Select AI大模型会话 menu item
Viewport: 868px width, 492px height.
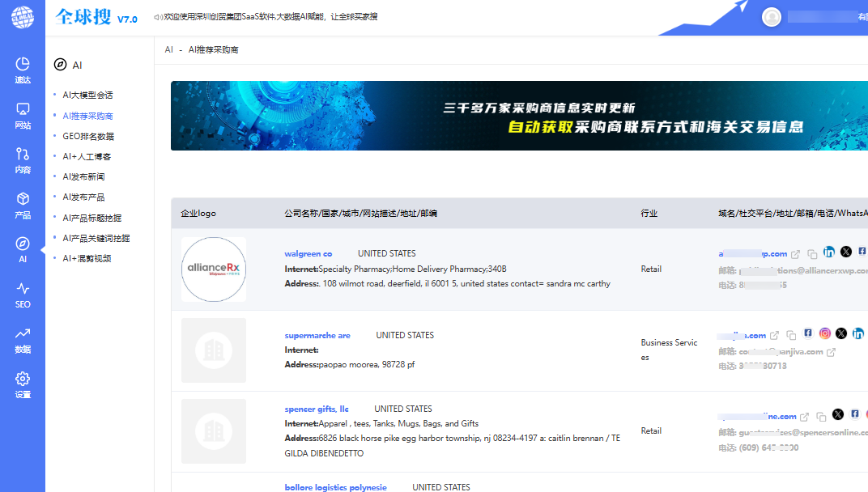(87, 95)
